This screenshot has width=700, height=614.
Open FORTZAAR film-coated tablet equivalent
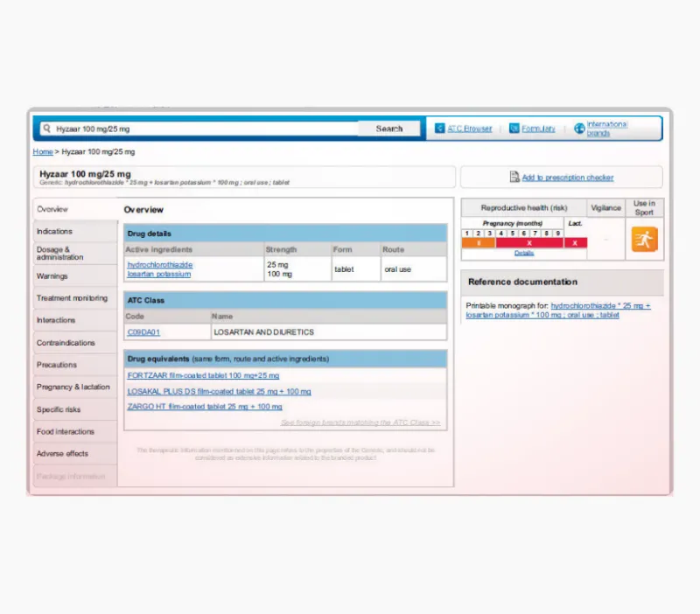tap(203, 376)
